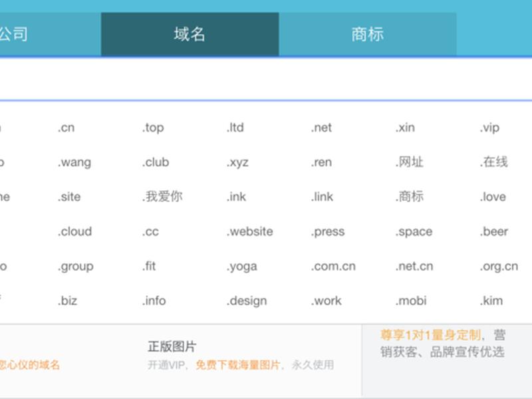Select the .website suffix
The width and height of the screenshot is (532, 399).
point(250,231)
